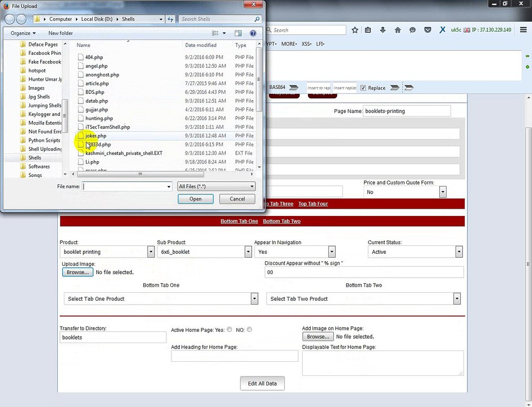Open the bookmarks list clipboard icon
This screenshot has height=407, width=532.
point(368,30)
